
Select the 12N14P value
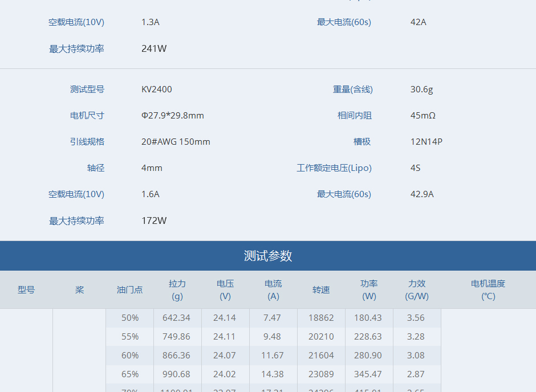[427, 142]
